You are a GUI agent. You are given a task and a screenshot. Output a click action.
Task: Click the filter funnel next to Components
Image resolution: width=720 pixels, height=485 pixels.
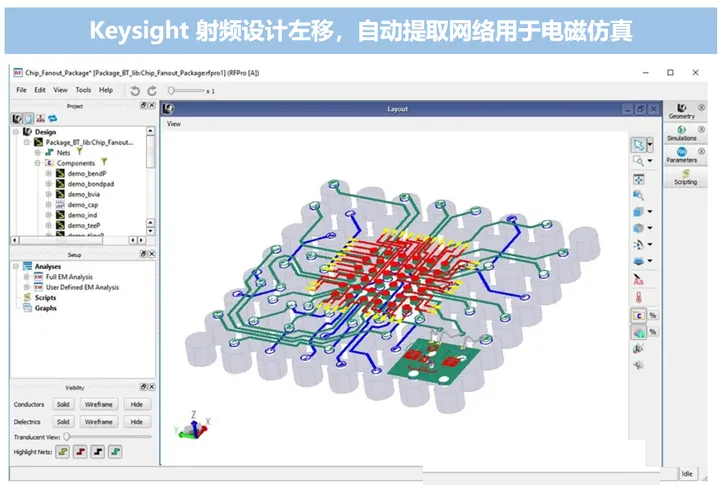[104, 162]
